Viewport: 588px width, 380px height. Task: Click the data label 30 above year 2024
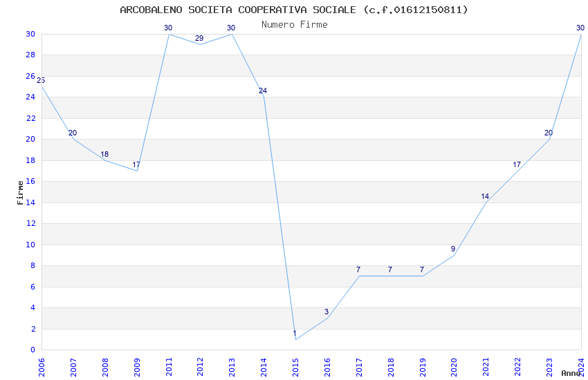pyautogui.click(x=580, y=28)
